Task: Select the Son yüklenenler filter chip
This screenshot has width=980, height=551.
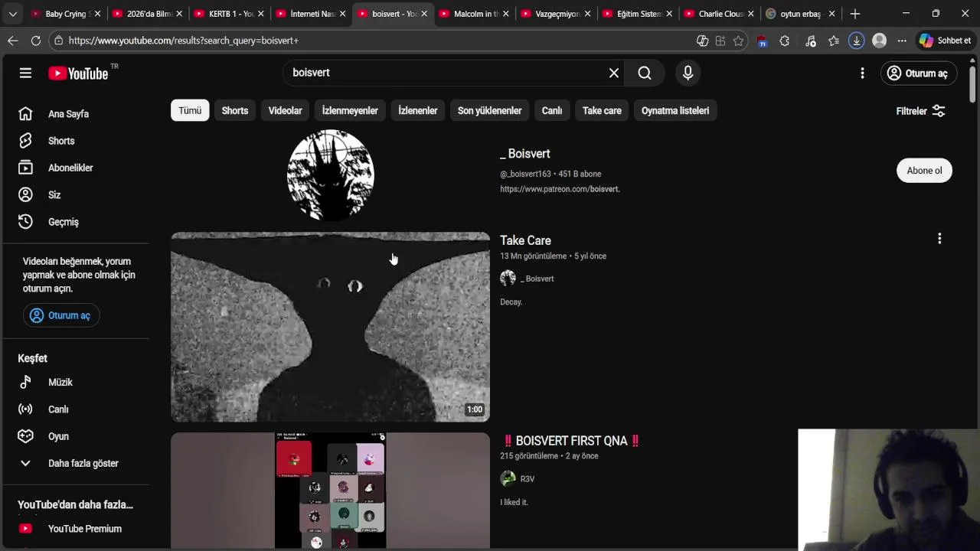Action: tap(490, 110)
